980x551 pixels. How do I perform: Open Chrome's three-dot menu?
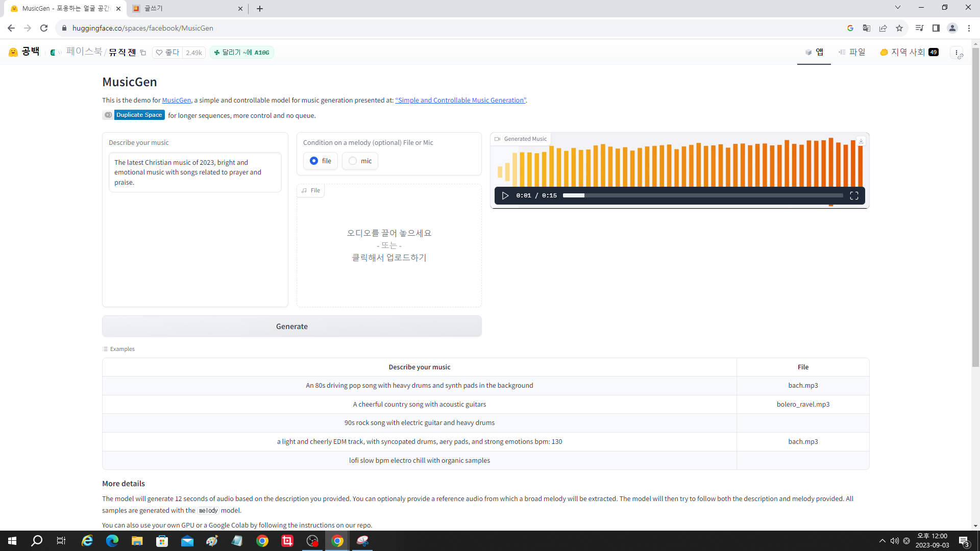969,28
